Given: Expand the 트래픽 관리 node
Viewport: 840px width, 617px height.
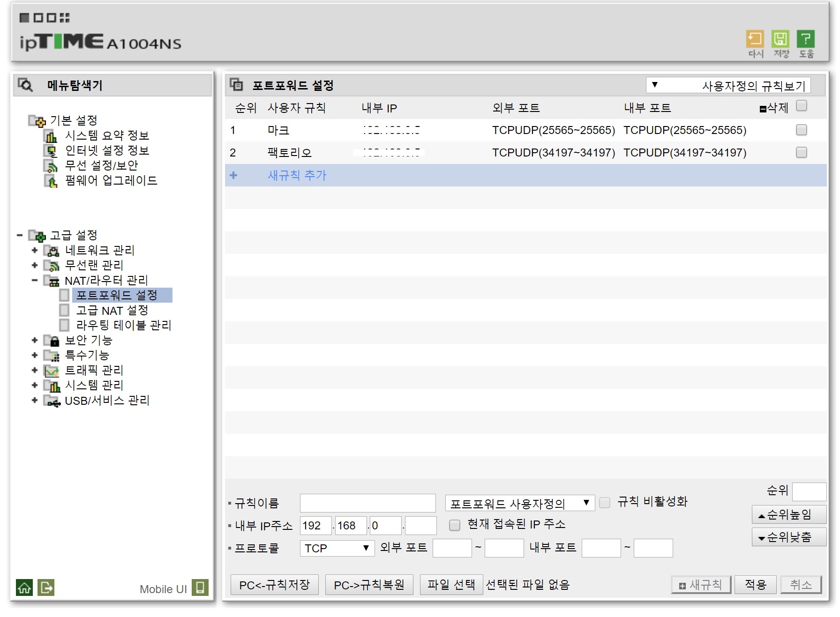Looking at the screenshot, I should click(x=34, y=371).
